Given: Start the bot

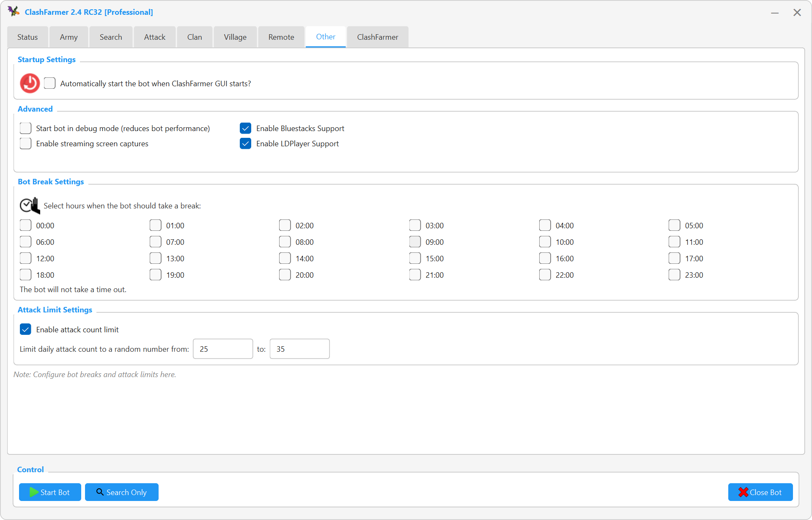Looking at the screenshot, I should [x=50, y=492].
